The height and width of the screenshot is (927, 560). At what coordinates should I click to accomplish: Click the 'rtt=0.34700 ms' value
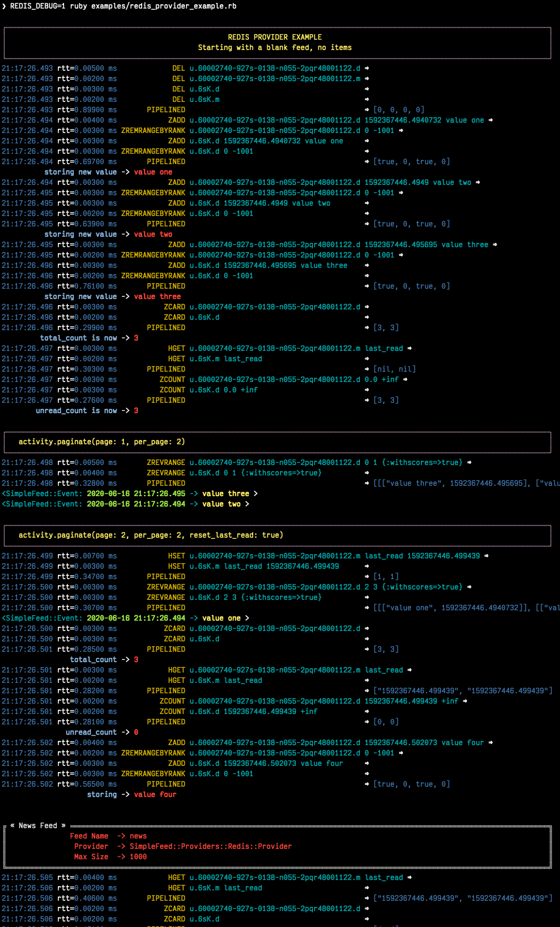click(87, 577)
